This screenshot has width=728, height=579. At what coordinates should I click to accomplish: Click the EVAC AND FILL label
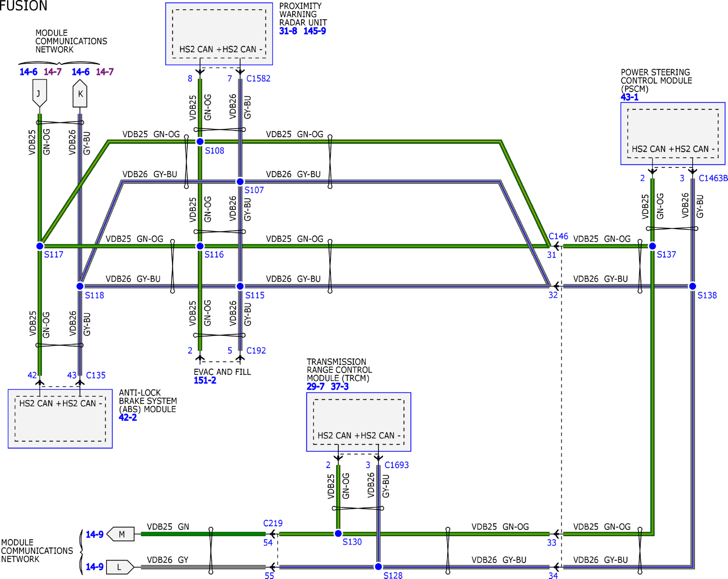[x=222, y=372]
